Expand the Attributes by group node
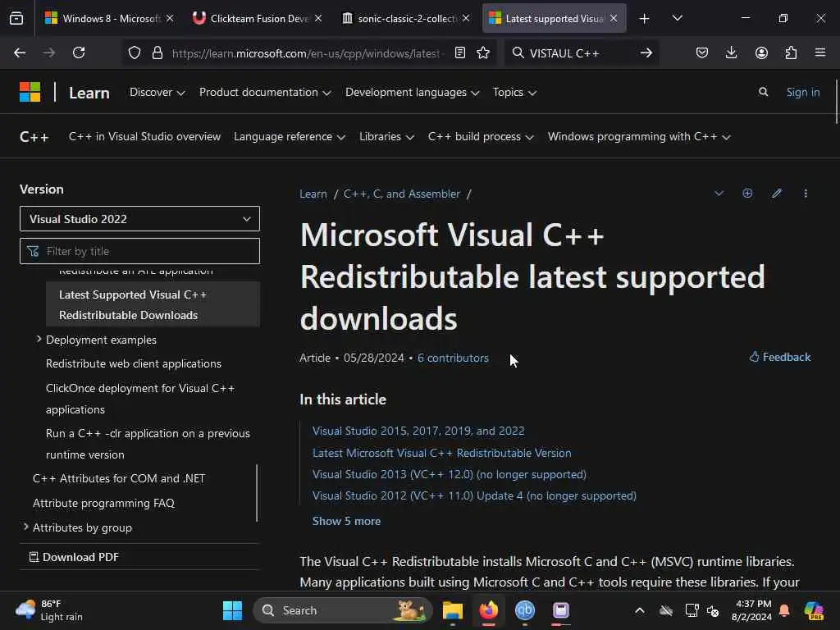This screenshot has height=630, width=840. coord(25,527)
